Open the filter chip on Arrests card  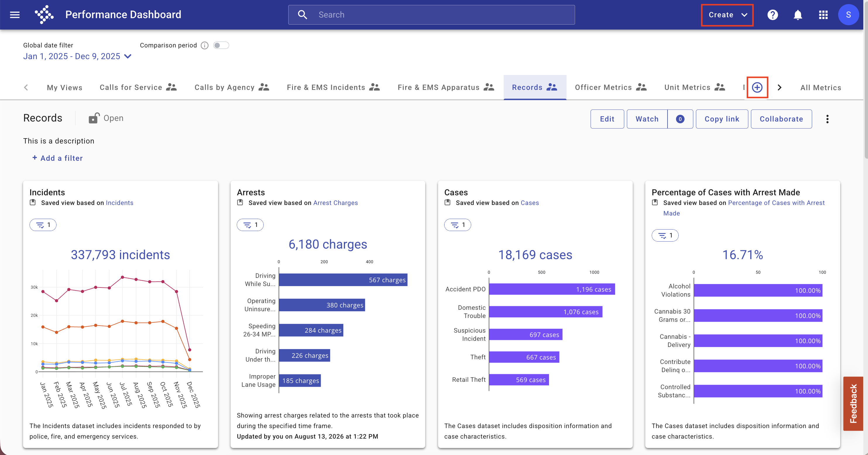click(250, 225)
